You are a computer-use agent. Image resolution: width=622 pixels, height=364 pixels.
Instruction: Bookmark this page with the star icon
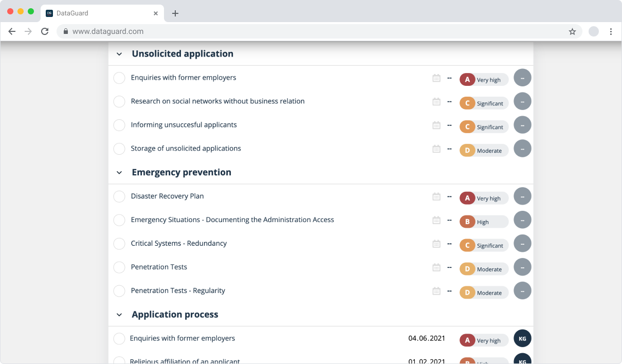(572, 31)
